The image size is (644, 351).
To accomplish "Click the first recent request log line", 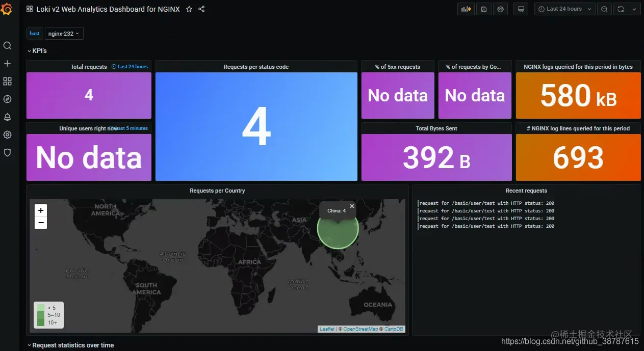I will 486,203.
